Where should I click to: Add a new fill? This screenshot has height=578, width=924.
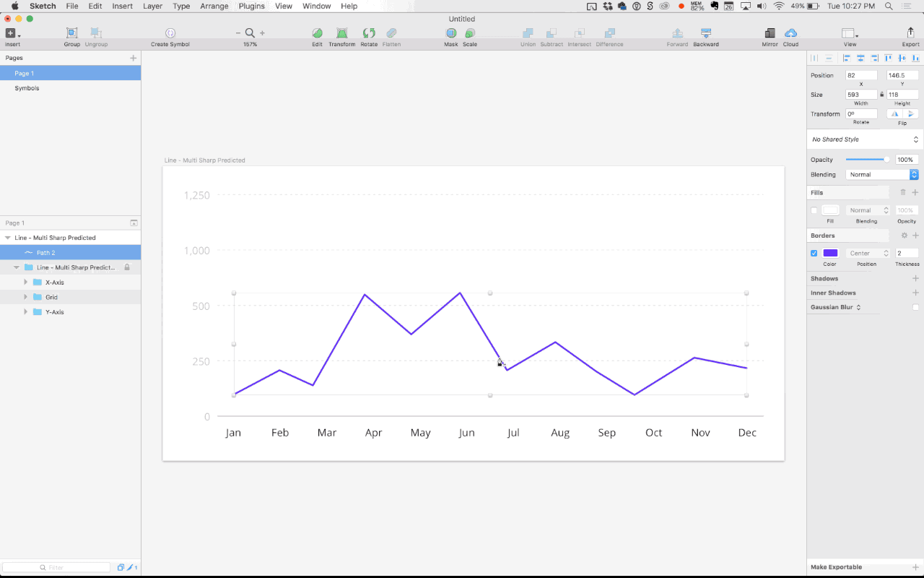pyautogui.click(x=915, y=192)
